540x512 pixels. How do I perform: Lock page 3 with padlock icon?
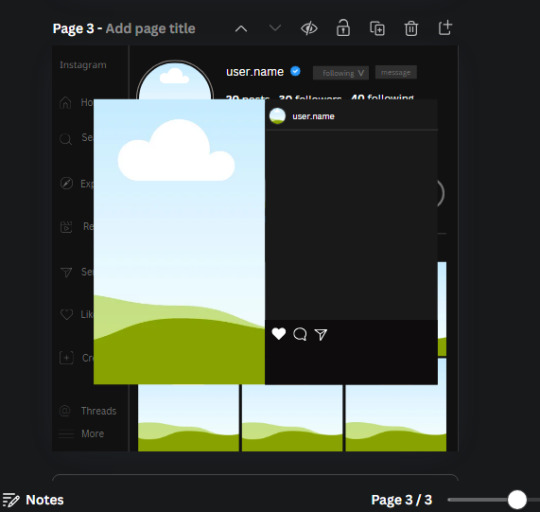(x=343, y=28)
